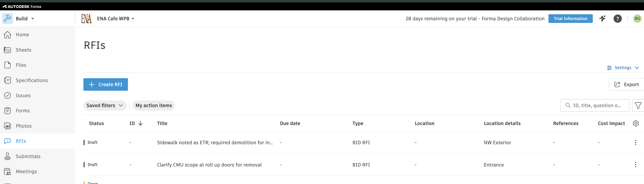Image resolution: width=644 pixels, height=184 pixels.
Task: Click the Specifications sidebar icon
Action: (8, 80)
